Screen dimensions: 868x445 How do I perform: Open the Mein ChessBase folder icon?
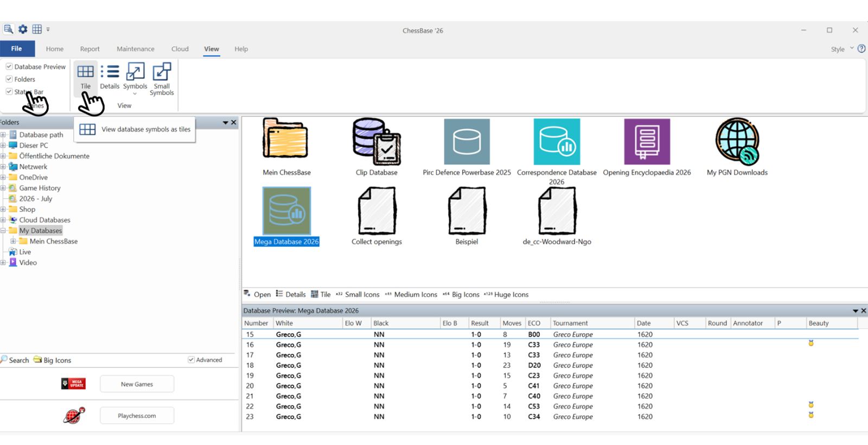click(285, 138)
